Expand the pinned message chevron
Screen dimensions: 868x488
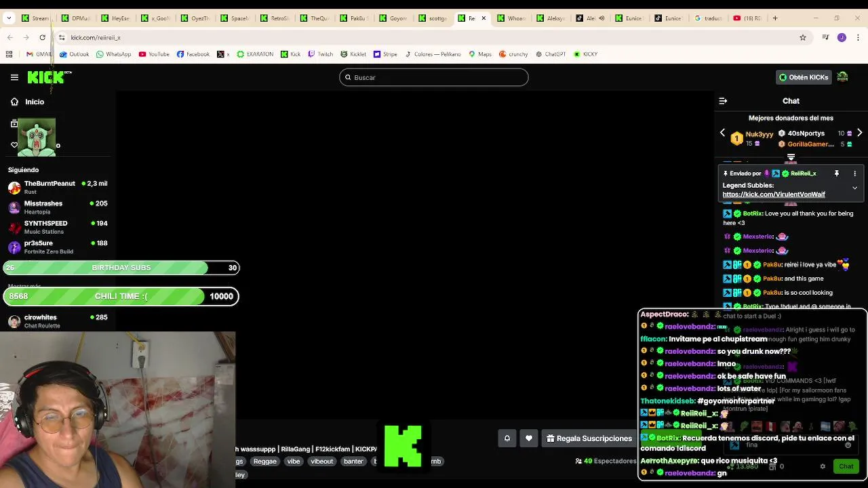(x=854, y=188)
